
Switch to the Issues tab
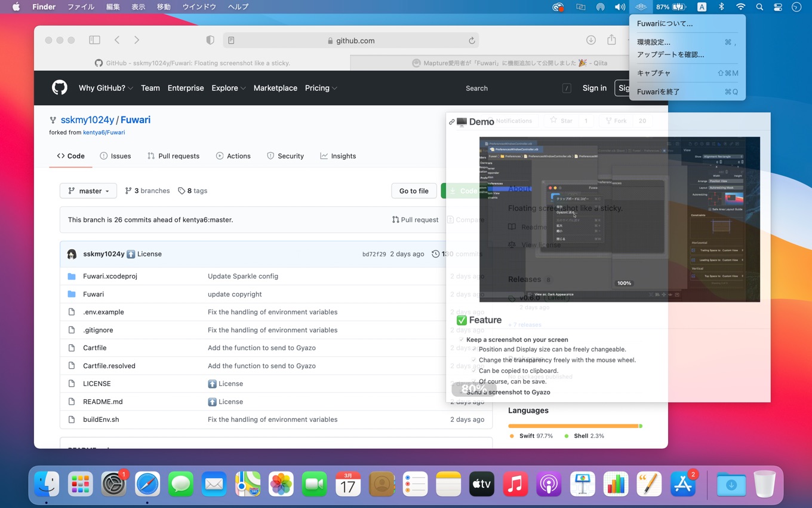(x=115, y=156)
